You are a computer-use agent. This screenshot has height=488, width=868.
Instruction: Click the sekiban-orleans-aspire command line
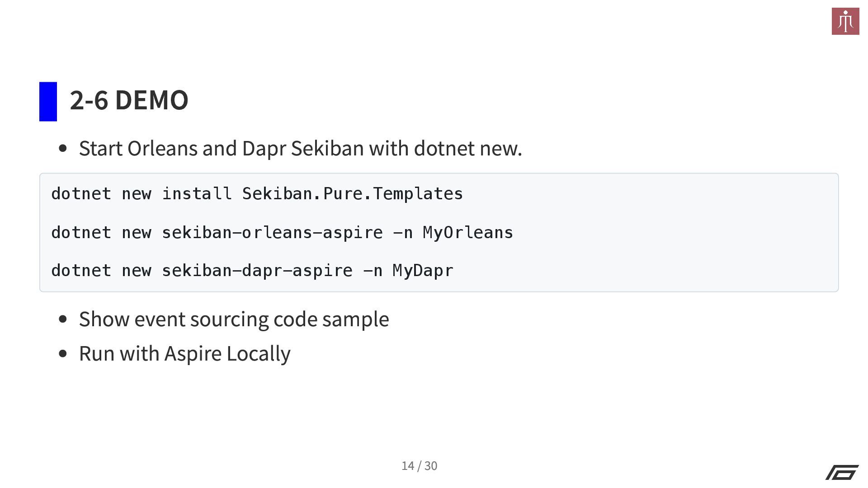282,233
